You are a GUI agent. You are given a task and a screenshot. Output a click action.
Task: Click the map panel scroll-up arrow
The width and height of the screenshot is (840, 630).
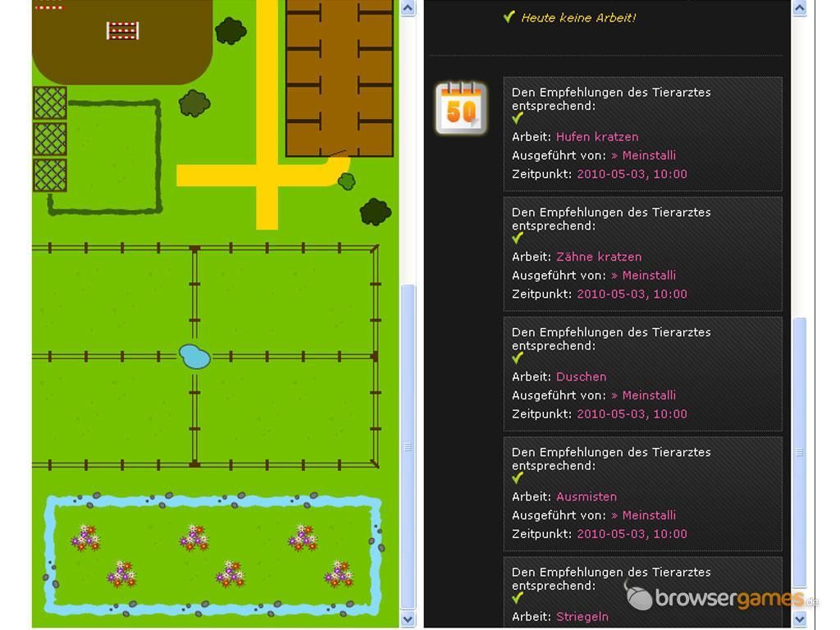(x=408, y=8)
